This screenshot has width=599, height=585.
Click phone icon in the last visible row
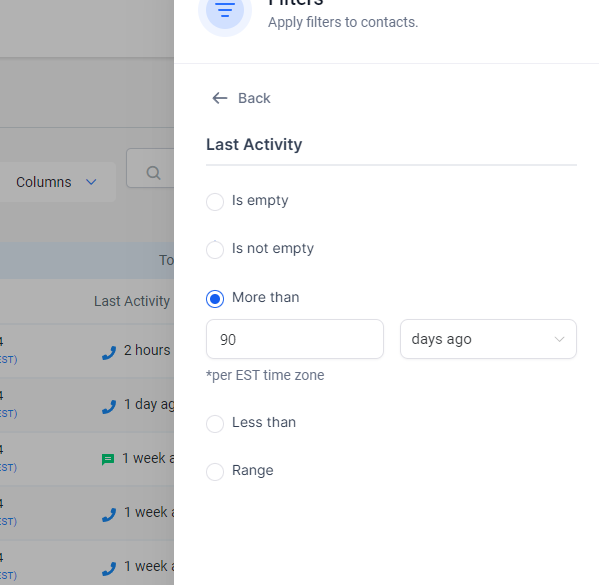click(109, 569)
